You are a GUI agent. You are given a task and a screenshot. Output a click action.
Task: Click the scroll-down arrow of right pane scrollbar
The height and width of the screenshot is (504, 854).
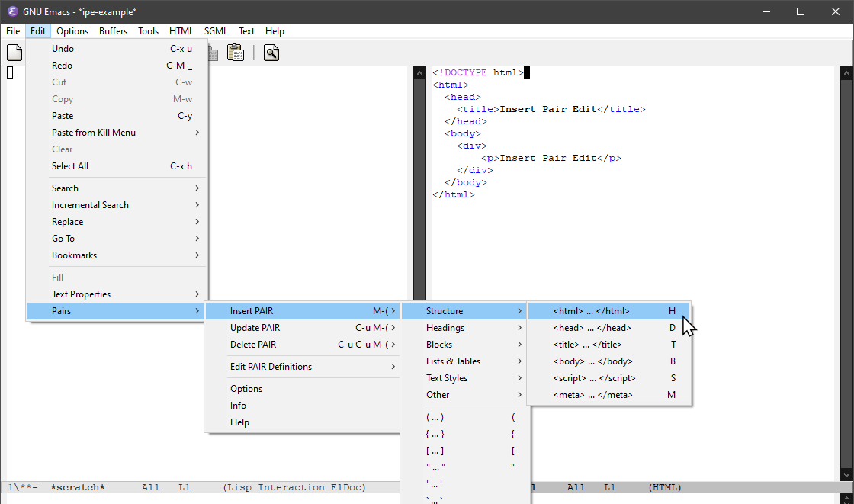point(846,474)
